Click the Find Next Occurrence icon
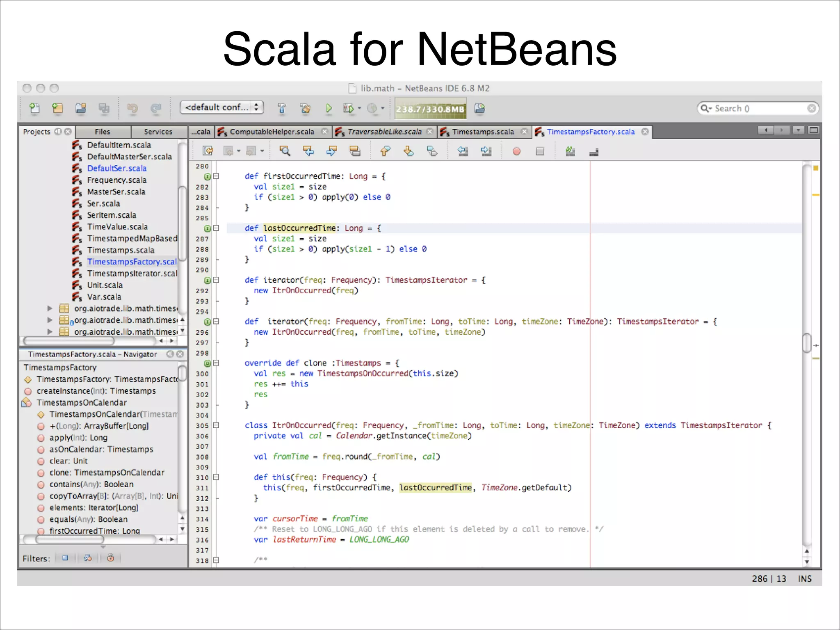 [331, 151]
